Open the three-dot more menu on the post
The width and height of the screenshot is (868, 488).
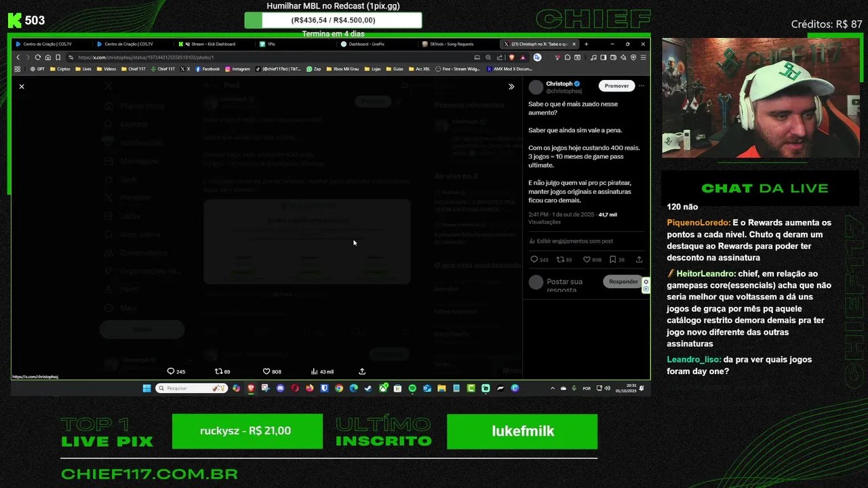(x=642, y=85)
